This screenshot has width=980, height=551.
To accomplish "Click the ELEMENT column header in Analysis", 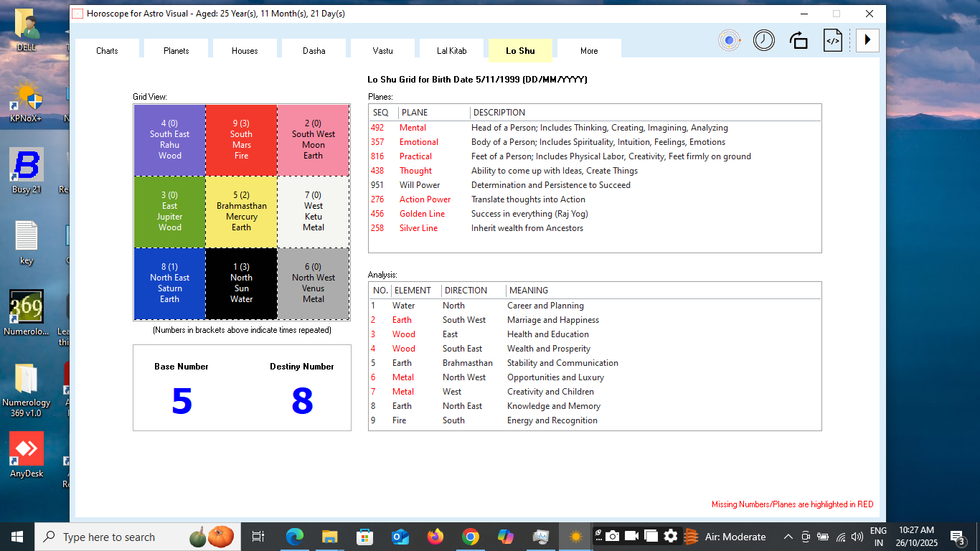I will click(413, 291).
